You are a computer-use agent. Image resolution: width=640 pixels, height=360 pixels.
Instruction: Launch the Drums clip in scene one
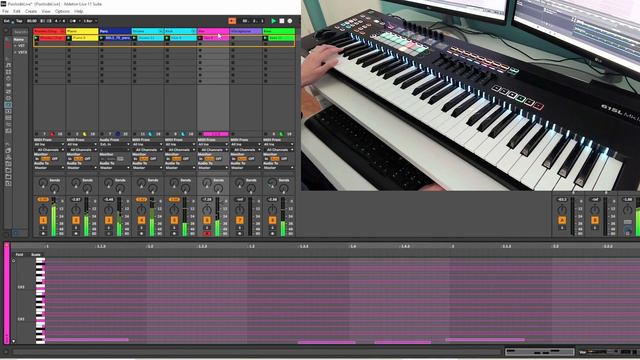134,38
